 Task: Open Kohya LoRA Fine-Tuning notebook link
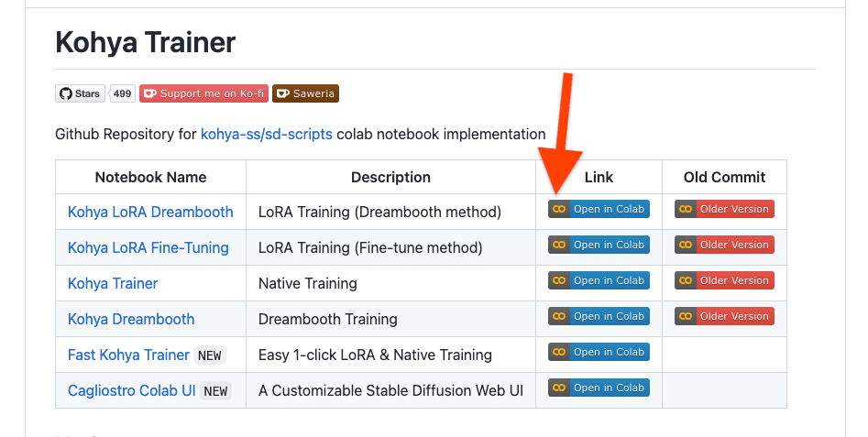(148, 247)
